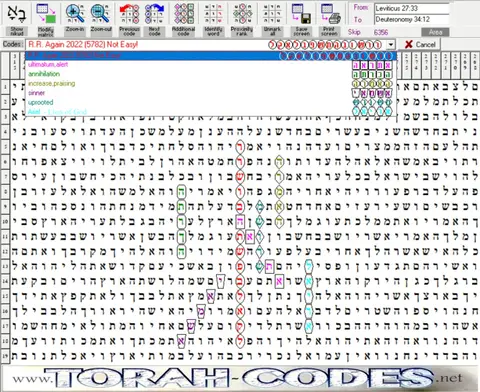Click the green-boxed letter in row 8
Viewport: 480px width, 392px height.
click(x=181, y=191)
